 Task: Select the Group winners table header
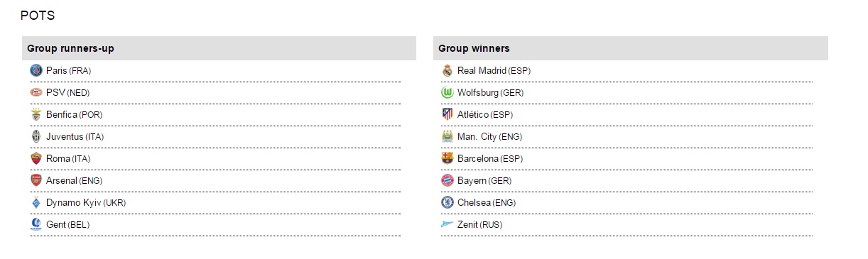tap(631, 48)
